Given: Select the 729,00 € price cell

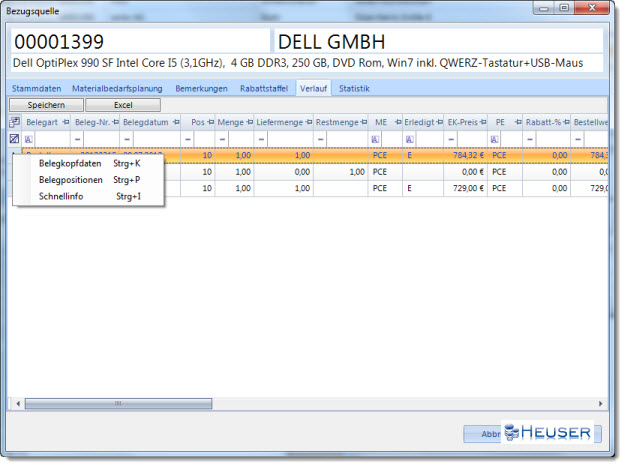Looking at the screenshot, I should click(x=465, y=188).
